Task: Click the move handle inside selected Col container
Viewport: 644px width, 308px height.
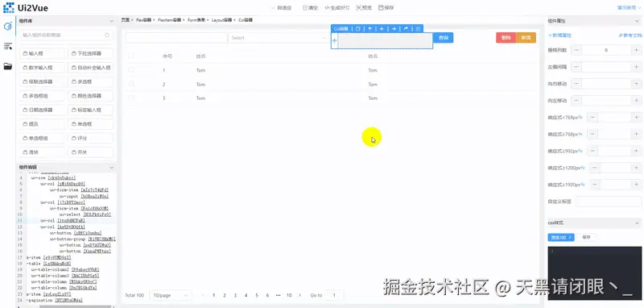Action: click(334, 40)
